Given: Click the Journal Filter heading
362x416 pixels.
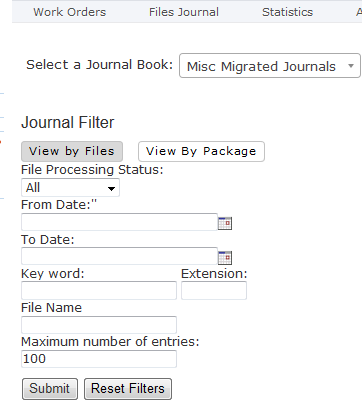Looking at the screenshot, I should [x=68, y=122].
